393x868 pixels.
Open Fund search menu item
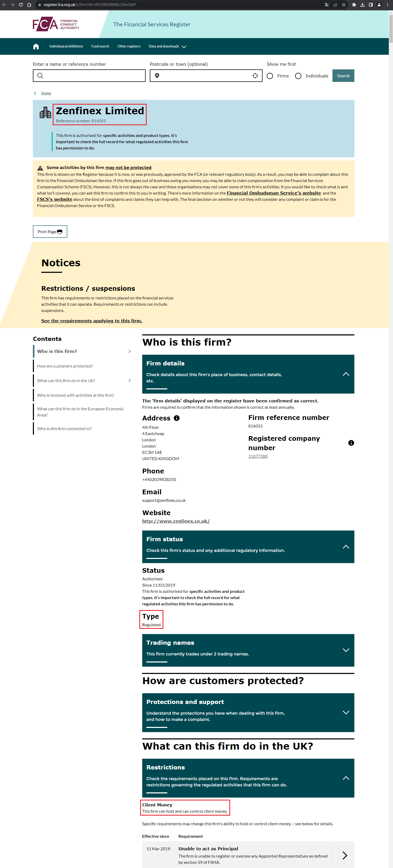tap(100, 46)
